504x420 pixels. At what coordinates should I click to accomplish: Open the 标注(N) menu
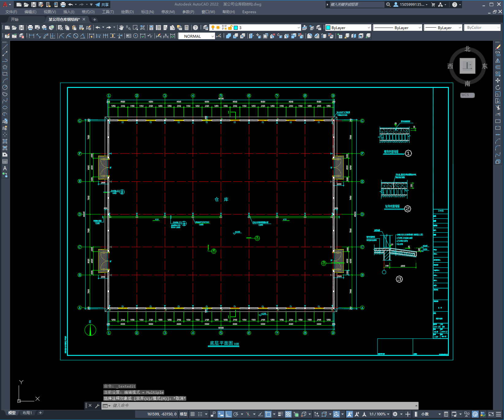tap(147, 12)
